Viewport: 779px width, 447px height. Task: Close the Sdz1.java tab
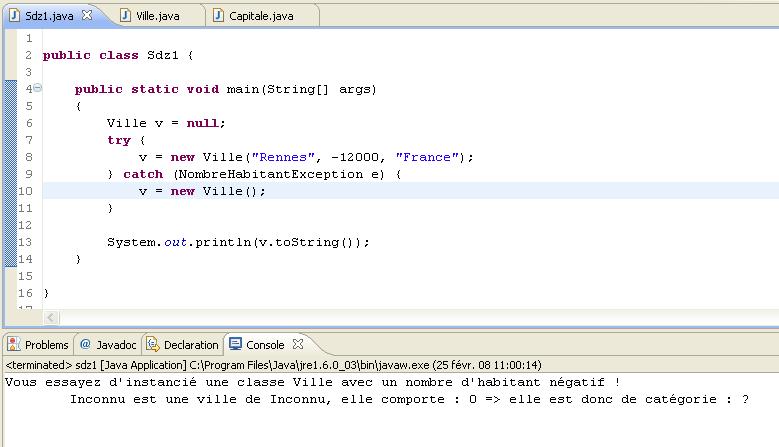point(87,15)
